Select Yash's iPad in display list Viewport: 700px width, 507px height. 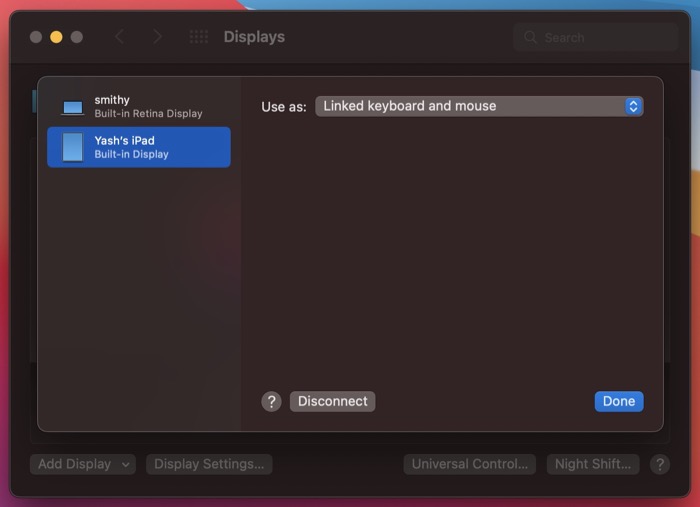(139, 147)
